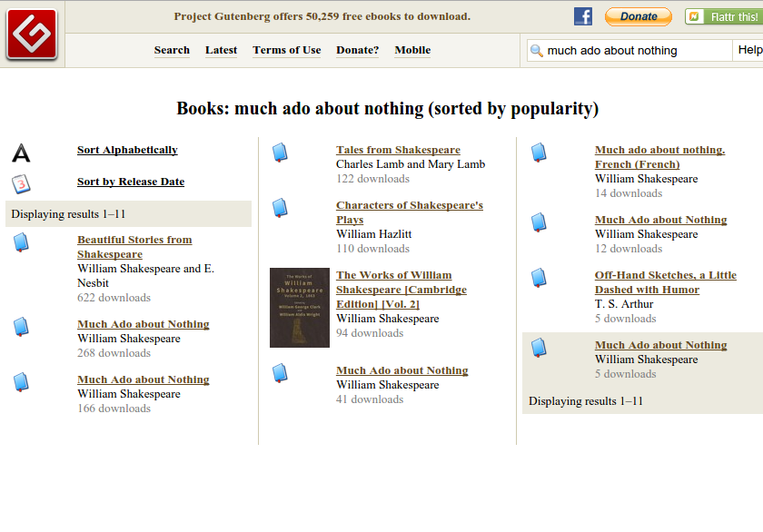Click the magnifying glass search icon
Image resolution: width=763 pixels, height=532 pixels.
tap(536, 51)
